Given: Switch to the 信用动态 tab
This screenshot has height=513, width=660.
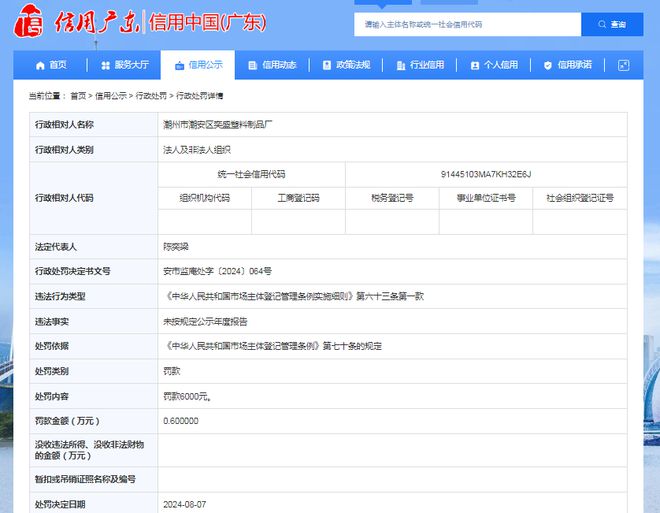Looking at the screenshot, I should point(272,65).
